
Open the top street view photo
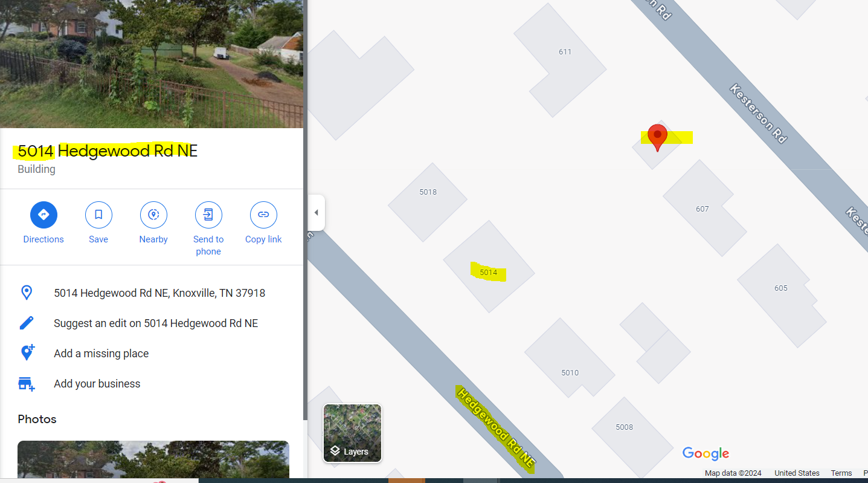click(152, 64)
